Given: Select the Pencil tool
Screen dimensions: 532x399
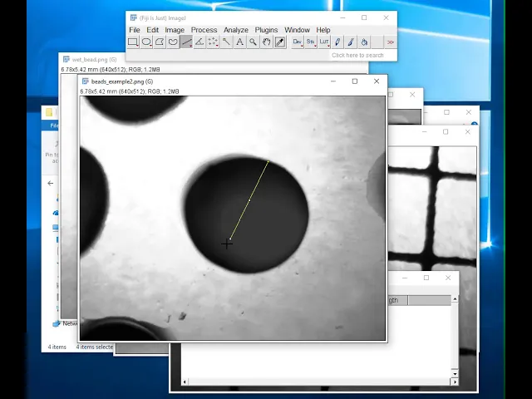Looking at the screenshot, I should [337, 42].
